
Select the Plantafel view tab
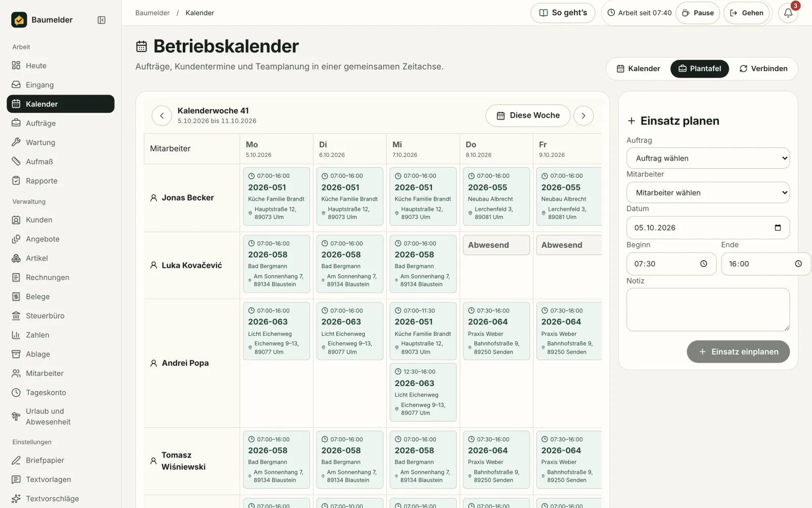(700, 69)
